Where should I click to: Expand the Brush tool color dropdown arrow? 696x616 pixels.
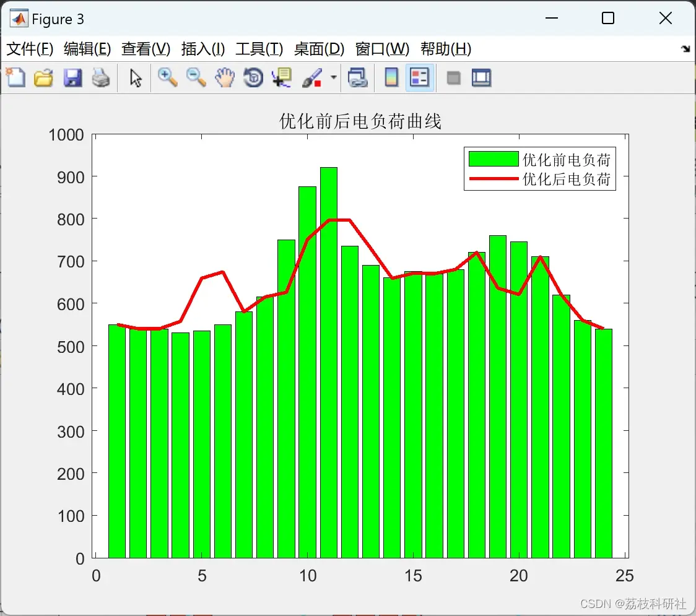[334, 77]
